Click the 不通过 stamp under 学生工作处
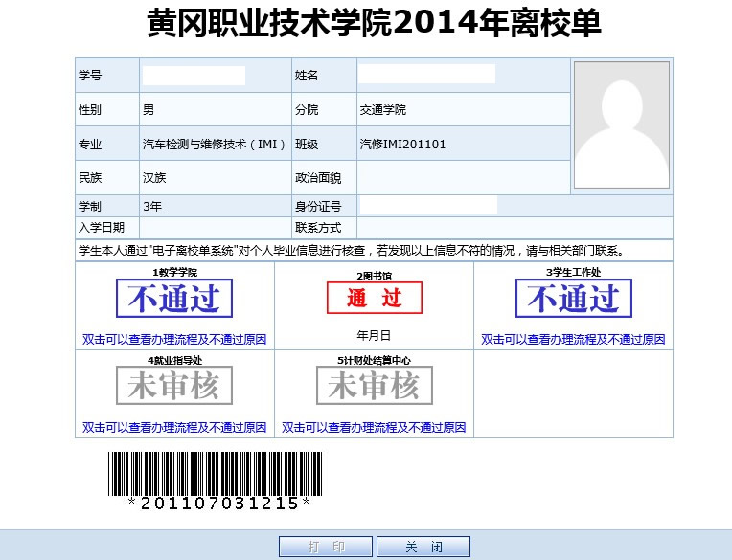Viewport: 732px width, 560px height. [x=573, y=299]
